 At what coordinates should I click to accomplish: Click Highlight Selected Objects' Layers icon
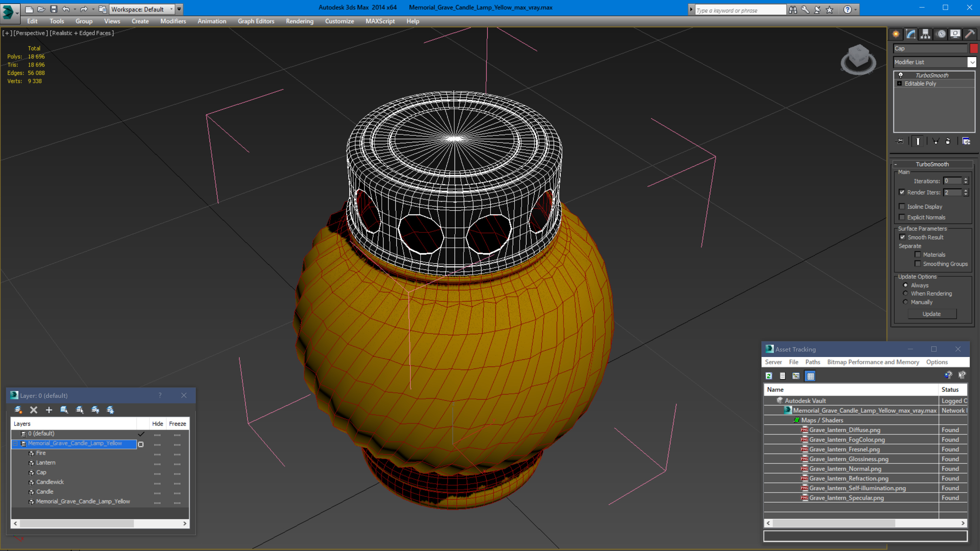(x=80, y=410)
